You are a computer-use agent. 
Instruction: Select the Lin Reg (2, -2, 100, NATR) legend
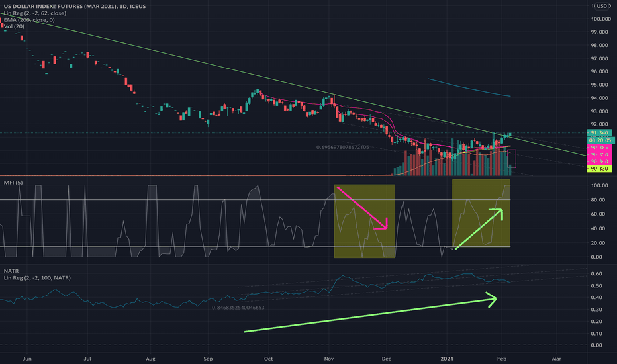pos(37,278)
